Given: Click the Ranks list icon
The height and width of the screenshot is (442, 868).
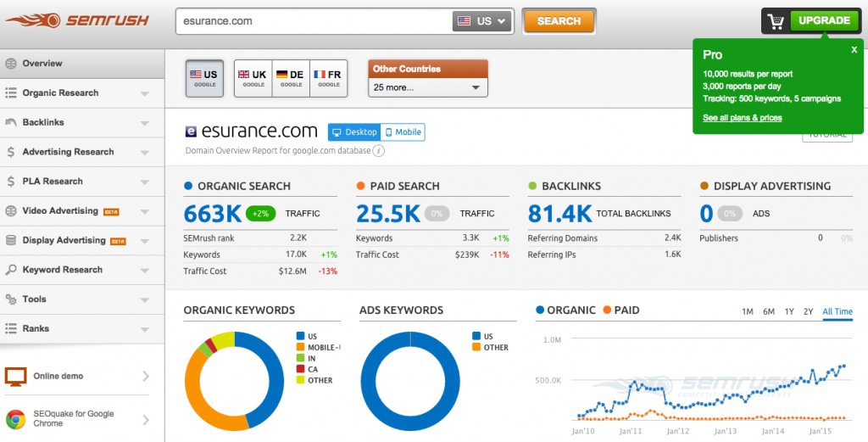Looking at the screenshot, I should (10, 328).
